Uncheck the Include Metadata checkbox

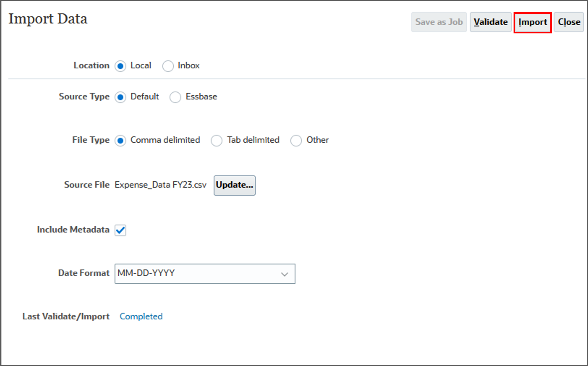(120, 230)
